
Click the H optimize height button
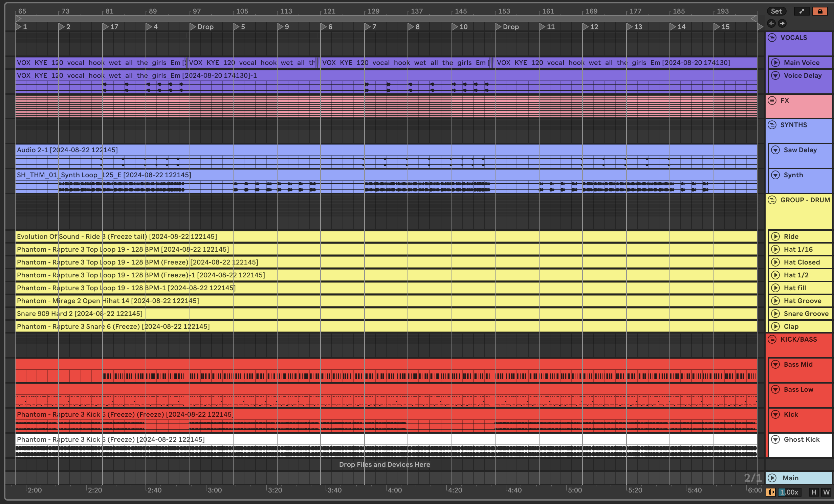(x=814, y=492)
